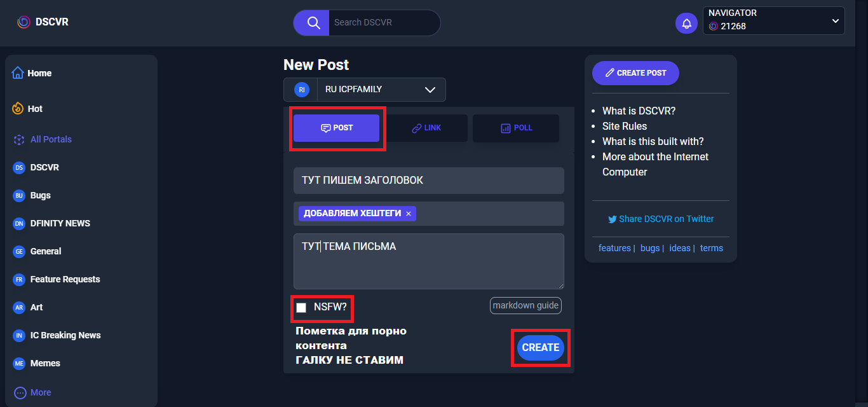868x407 pixels.
Task: Click into the post title field
Action: [428, 181]
